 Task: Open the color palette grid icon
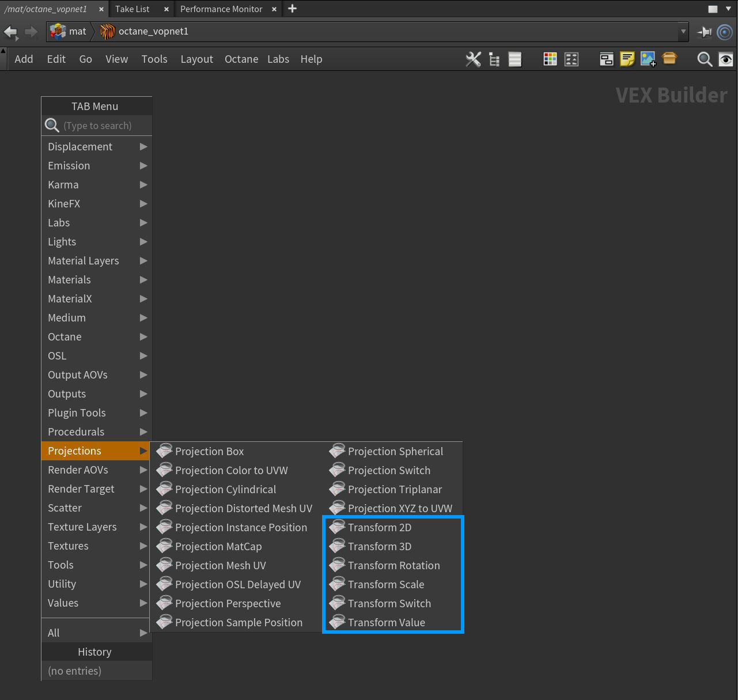(550, 59)
